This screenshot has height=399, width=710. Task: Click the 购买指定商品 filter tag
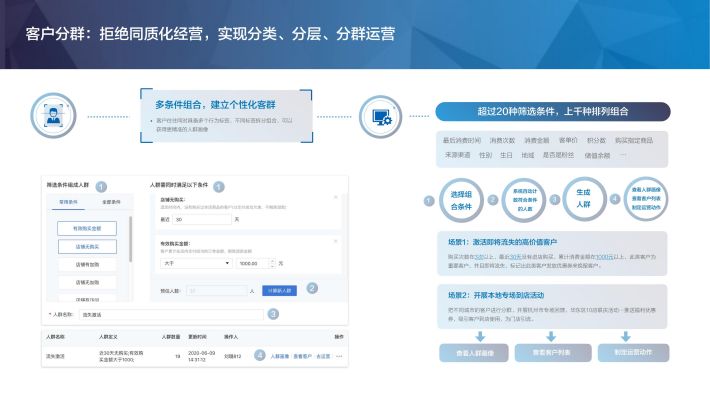click(x=634, y=140)
